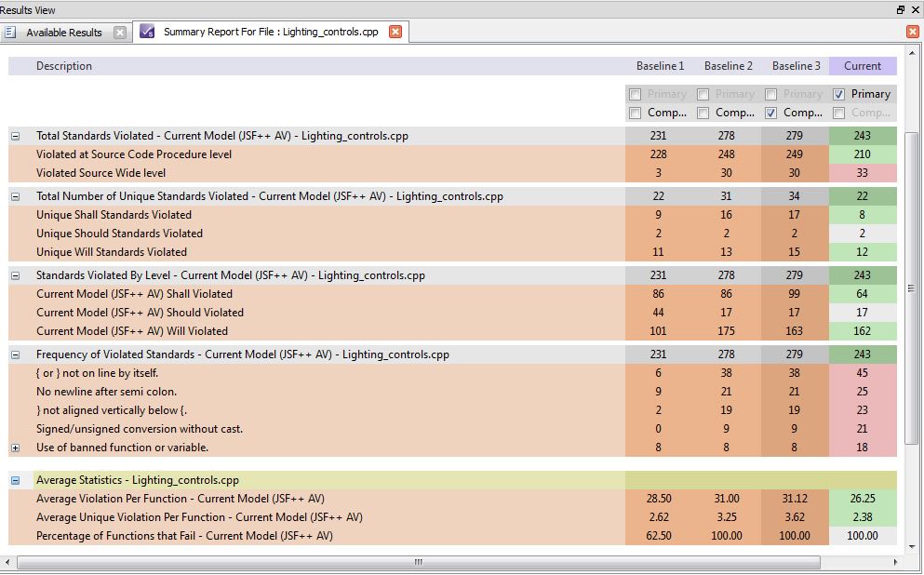Toggle the Primary checkbox under Current

(839, 94)
